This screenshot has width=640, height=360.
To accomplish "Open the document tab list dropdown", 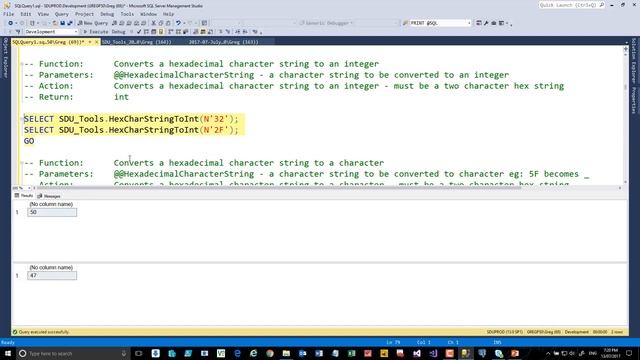I will [626, 42].
